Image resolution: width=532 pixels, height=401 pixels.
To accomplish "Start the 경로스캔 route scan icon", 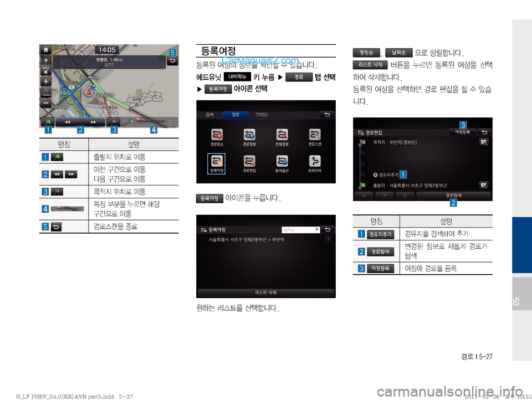I will tap(315, 137).
